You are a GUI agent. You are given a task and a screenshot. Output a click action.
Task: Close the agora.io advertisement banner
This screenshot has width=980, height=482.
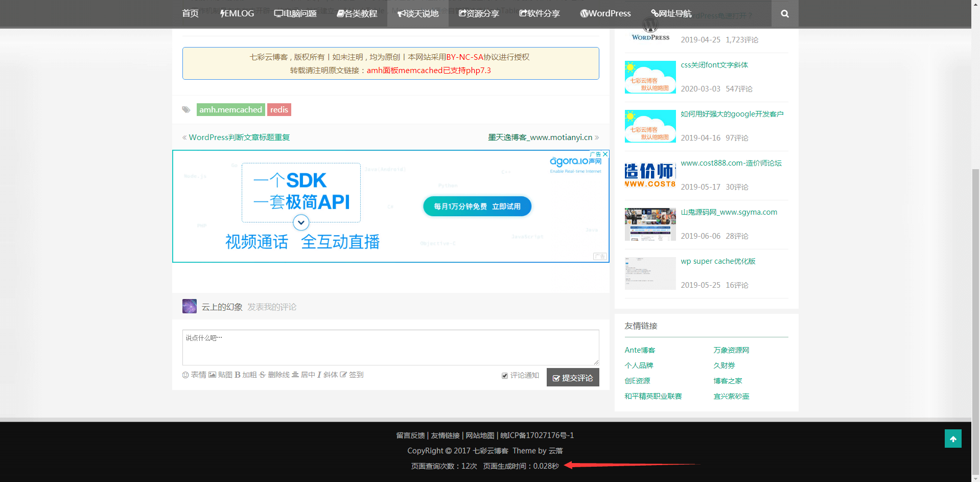tap(605, 154)
